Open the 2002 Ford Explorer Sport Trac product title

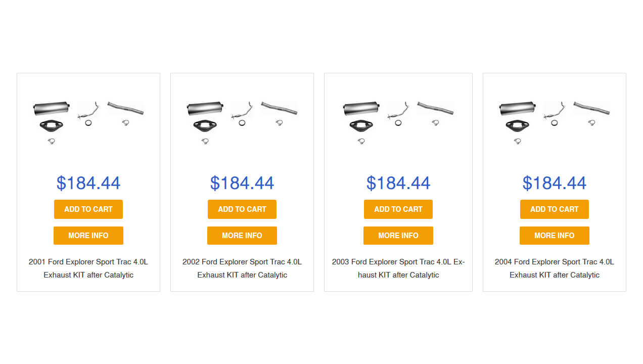(242, 268)
